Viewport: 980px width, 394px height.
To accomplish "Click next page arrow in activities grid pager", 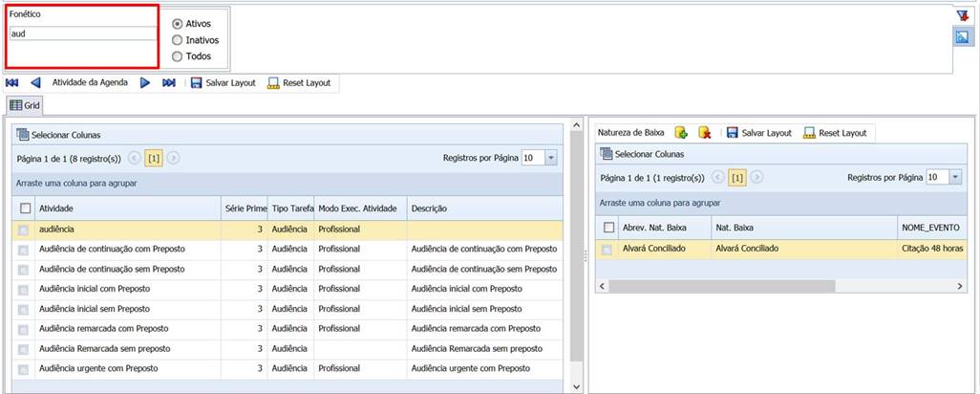I will tap(174, 159).
